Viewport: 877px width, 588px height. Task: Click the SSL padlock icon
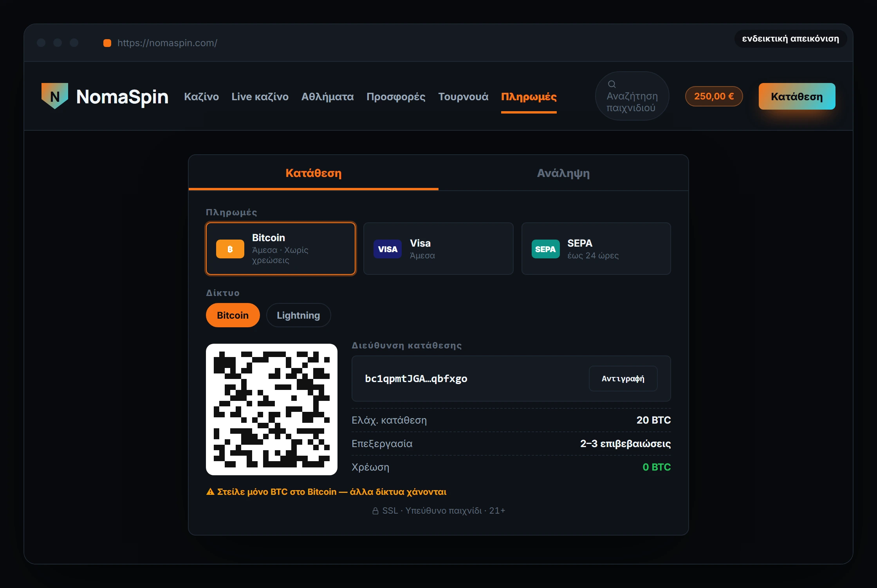(375, 511)
